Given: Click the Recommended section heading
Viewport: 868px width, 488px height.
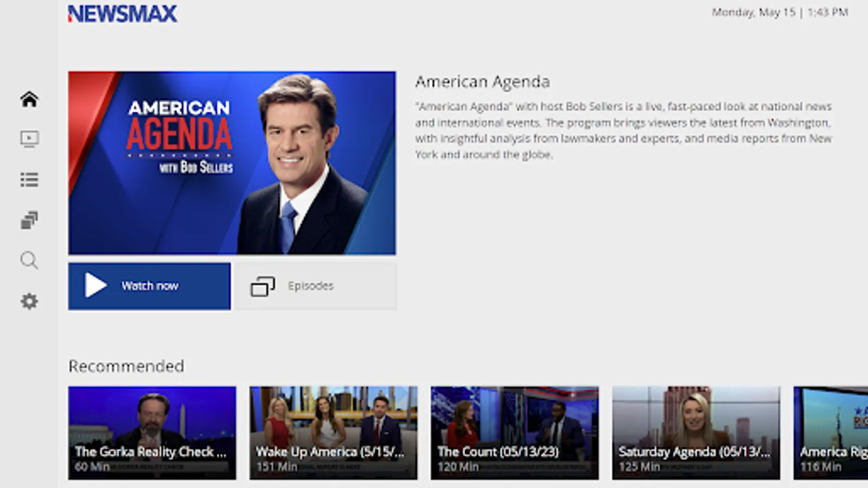Looking at the screenshot, I should pos(126,366).
